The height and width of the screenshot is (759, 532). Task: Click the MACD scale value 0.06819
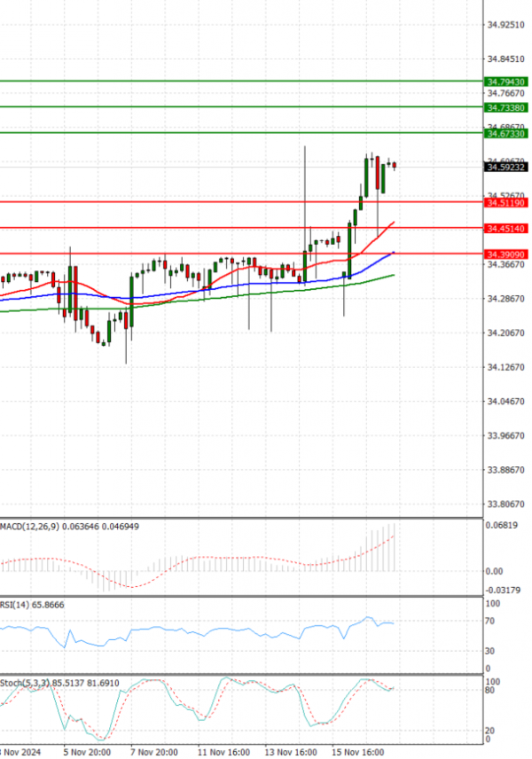point(502,525)
